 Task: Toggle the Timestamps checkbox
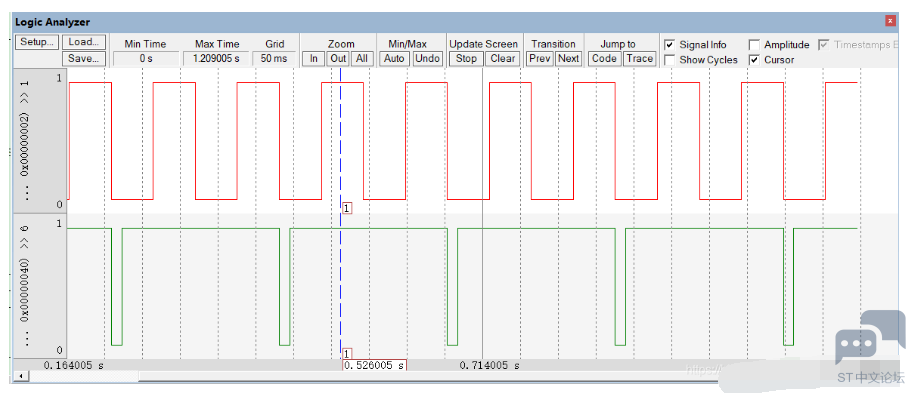click(824, 45)
